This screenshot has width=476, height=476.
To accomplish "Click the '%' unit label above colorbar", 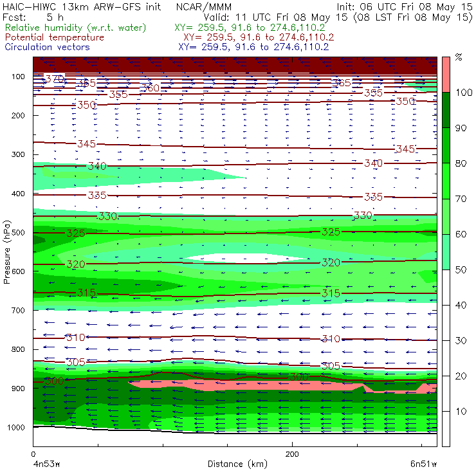I will point(459,57).
